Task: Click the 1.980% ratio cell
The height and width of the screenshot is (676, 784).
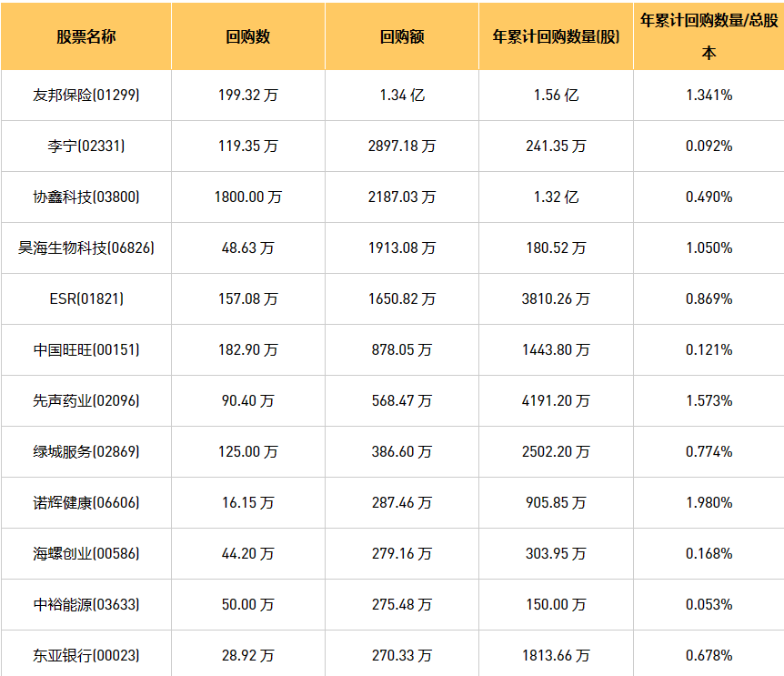Action: pos(709,502)
